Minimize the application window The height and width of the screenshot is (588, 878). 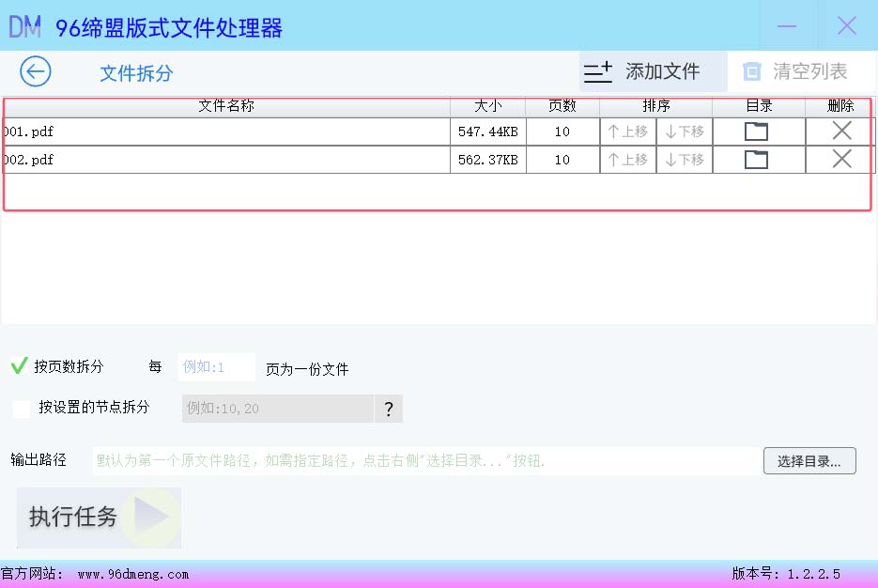787,26
